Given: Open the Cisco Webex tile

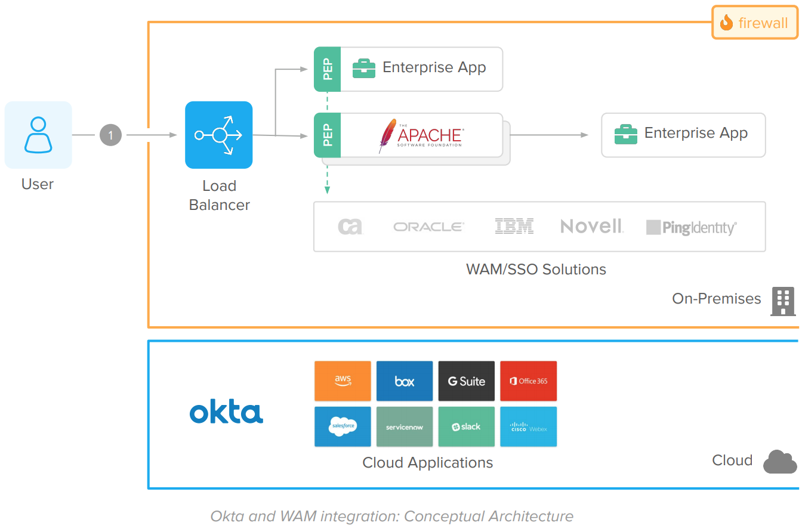Looking at the screenshot, I should pyautogui.click(x=528, y=426).
